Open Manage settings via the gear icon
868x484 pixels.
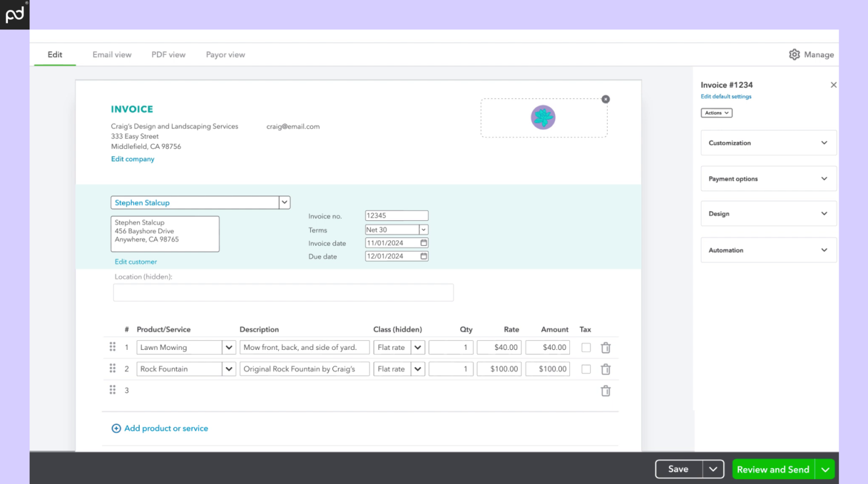[x=794, y=54]
